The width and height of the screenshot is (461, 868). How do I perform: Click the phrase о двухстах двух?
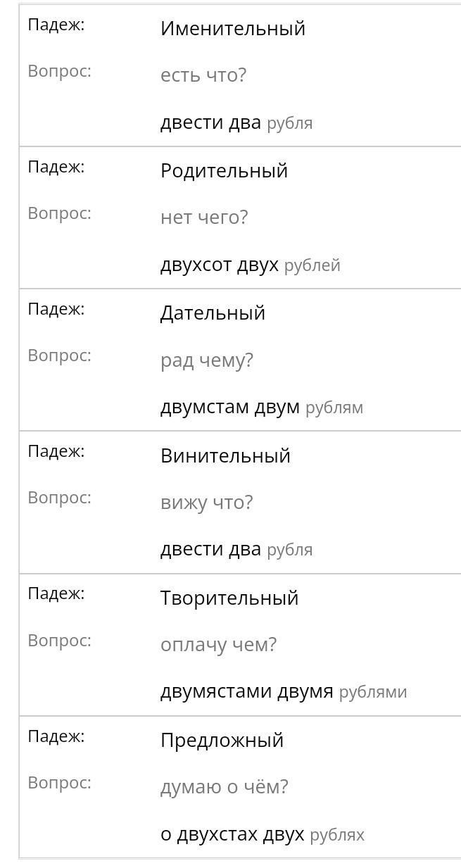(x=232, y=834)
